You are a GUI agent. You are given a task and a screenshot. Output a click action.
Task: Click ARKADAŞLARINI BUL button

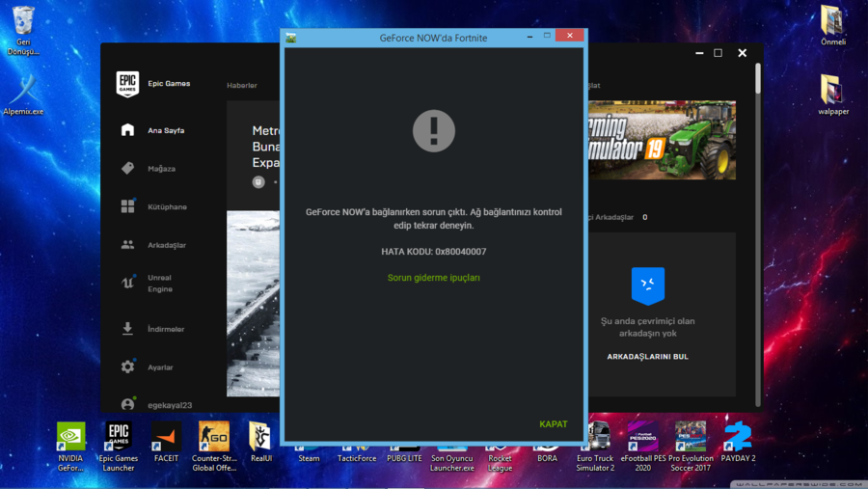[x=648, y=357]
